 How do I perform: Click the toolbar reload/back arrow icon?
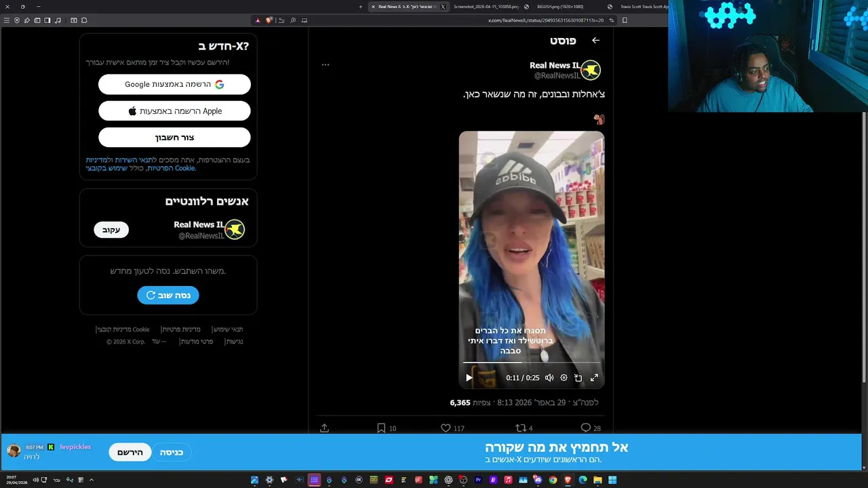(281, 20)
